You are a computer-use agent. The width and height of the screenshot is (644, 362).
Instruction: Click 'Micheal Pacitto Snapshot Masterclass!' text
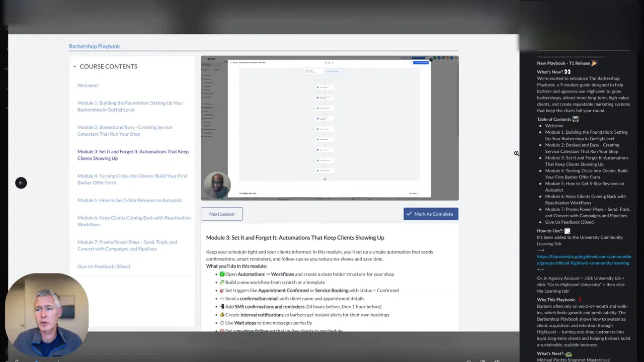(x=574, y=360)
